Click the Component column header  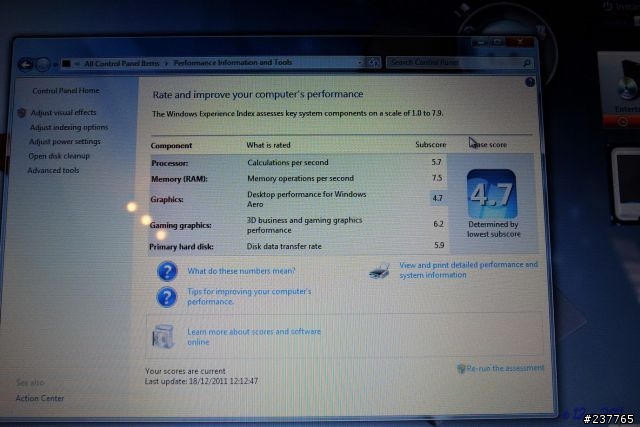point(171,146)
